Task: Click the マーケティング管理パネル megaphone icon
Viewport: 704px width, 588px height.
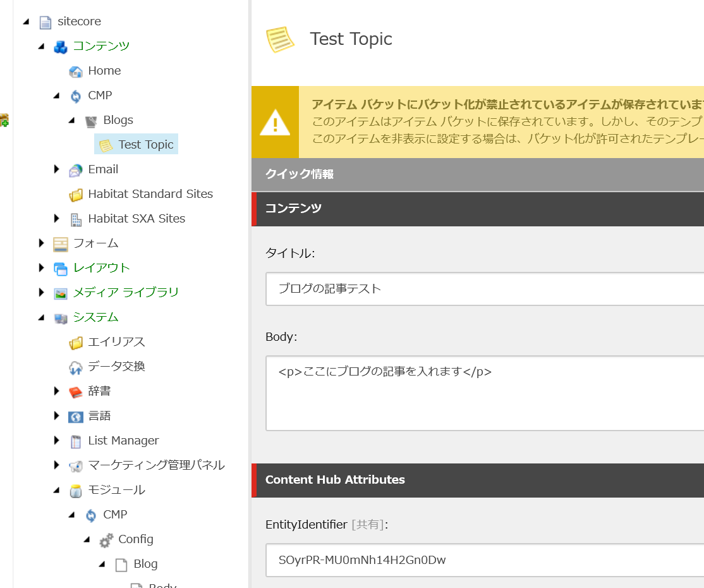Action: coord(75,466)
